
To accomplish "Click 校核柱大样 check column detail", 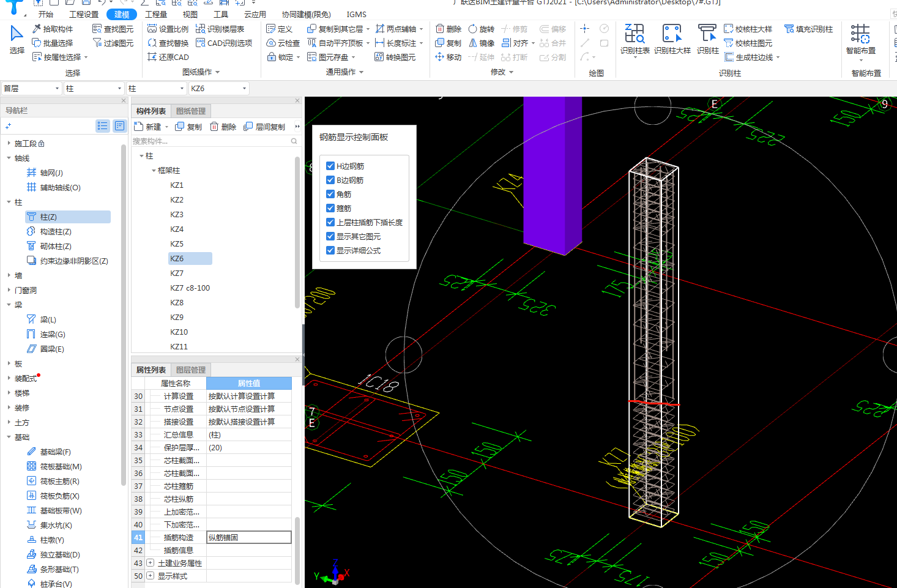I will pos(748,29).
